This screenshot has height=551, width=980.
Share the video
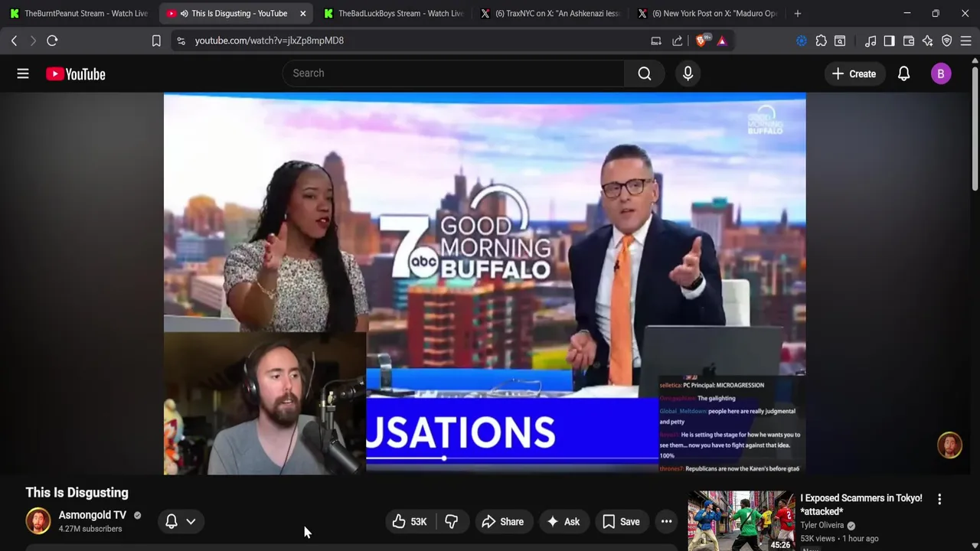pos(502,522)
